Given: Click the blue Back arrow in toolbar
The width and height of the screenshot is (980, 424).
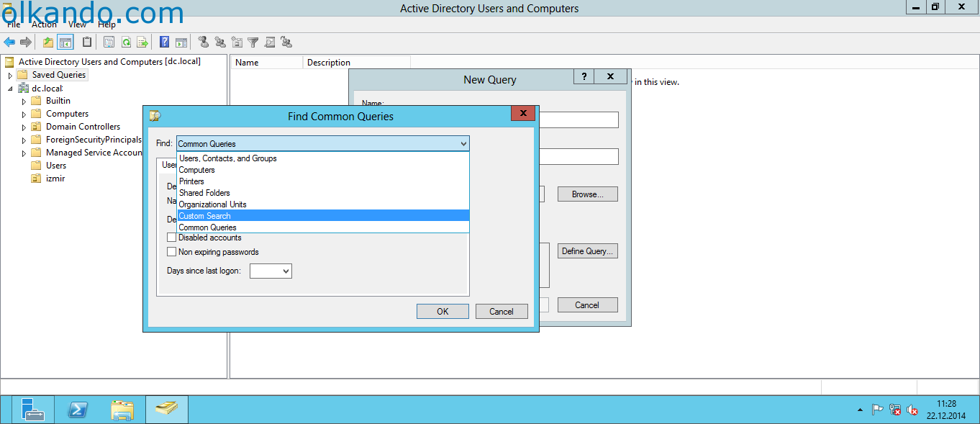Looking at the screenshot, I should tap(9, 42).
